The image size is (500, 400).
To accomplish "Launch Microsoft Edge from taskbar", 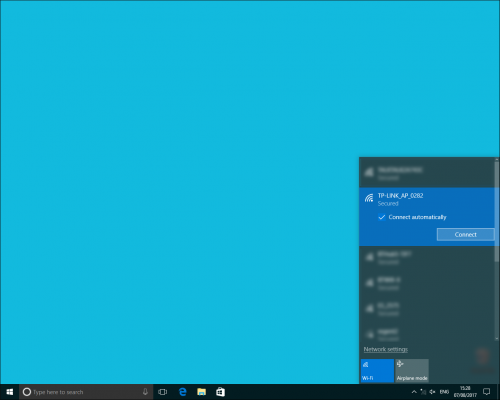I will click(x=182, y=392).
